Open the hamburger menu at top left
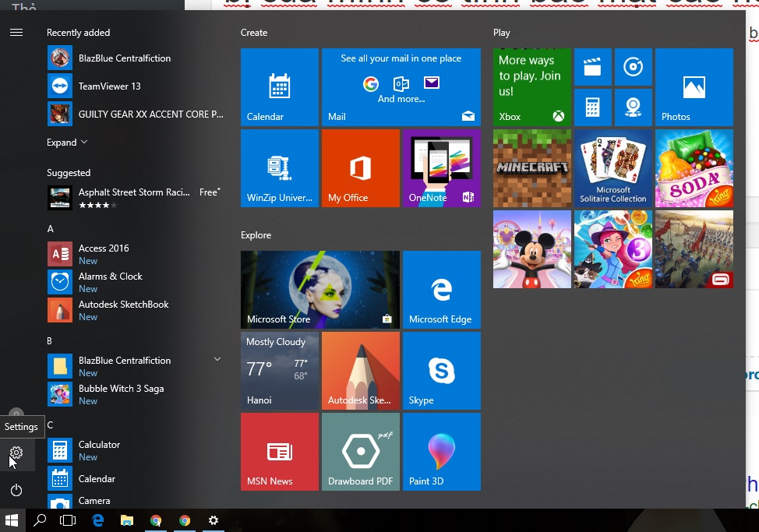Image resolution: width=759 pixels, height=532 pixels. (16, 33)
